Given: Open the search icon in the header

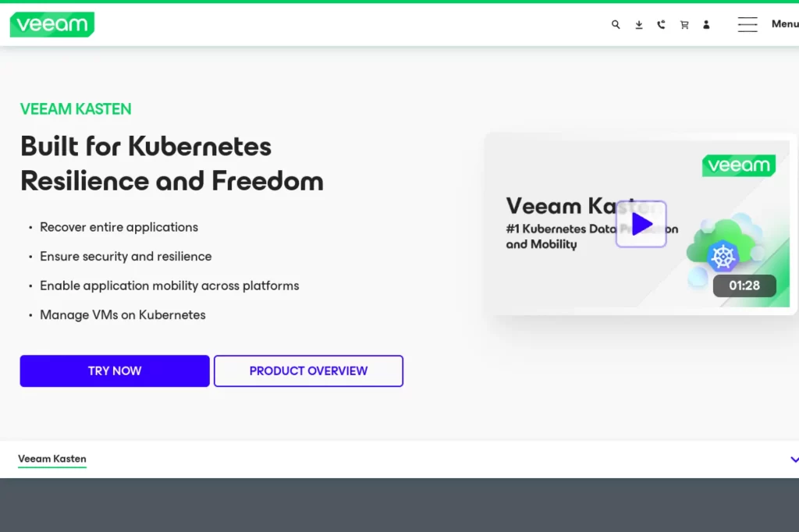Looking at the screenshot, I should click(x=616, y=24).
